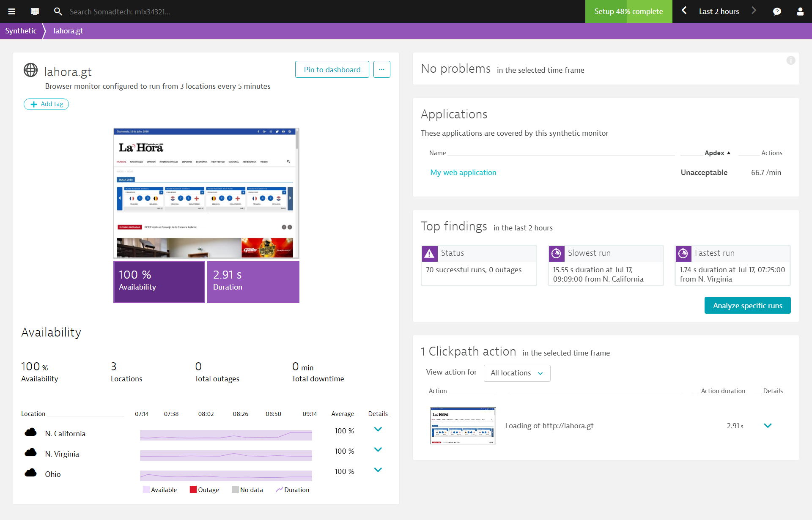Expand N. Virginia location details
The width and height of the screenshot is (812, 520).
point(378,450)
